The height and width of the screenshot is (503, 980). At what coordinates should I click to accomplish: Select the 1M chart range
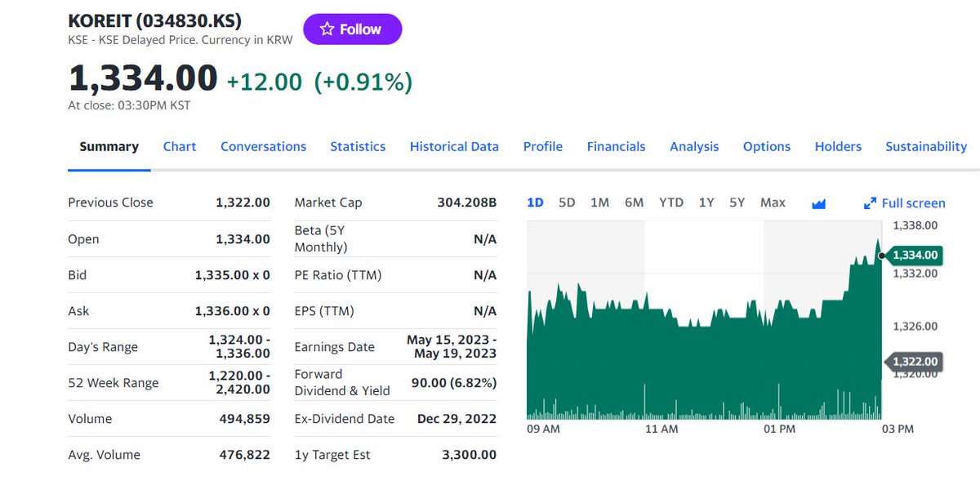pos(599,203)
